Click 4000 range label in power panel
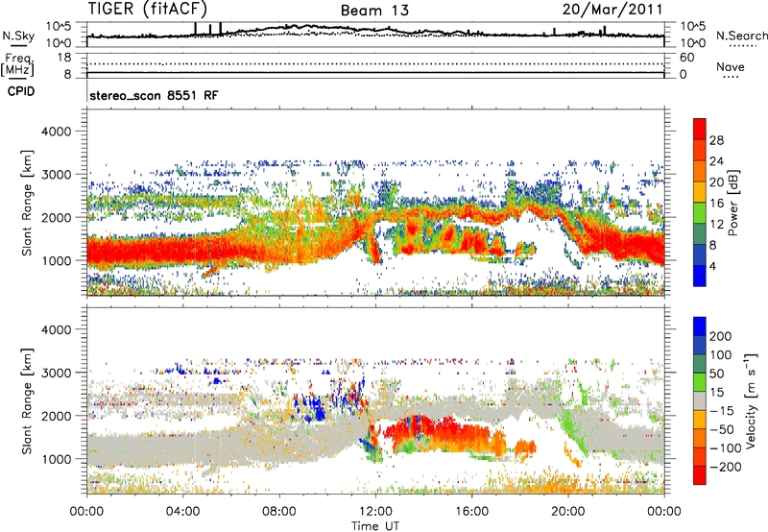768x532 pixels. pyautogui.click(x=56, y=132)
